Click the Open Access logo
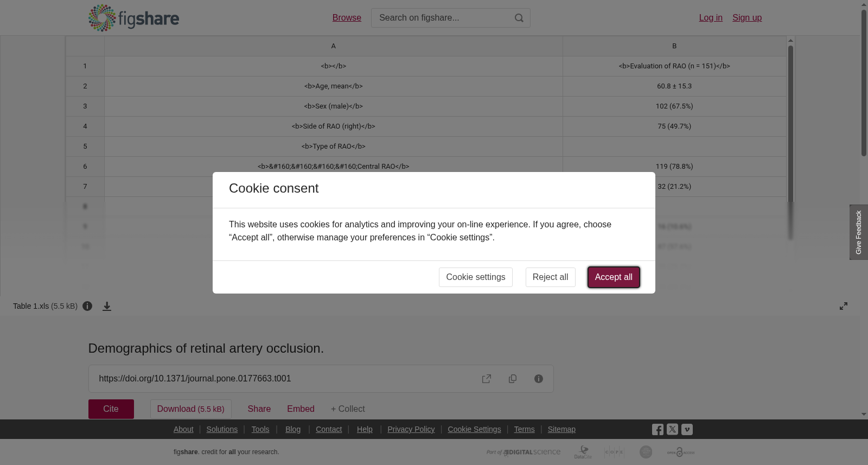Screen dimensions: 868x465 [681, 452]
